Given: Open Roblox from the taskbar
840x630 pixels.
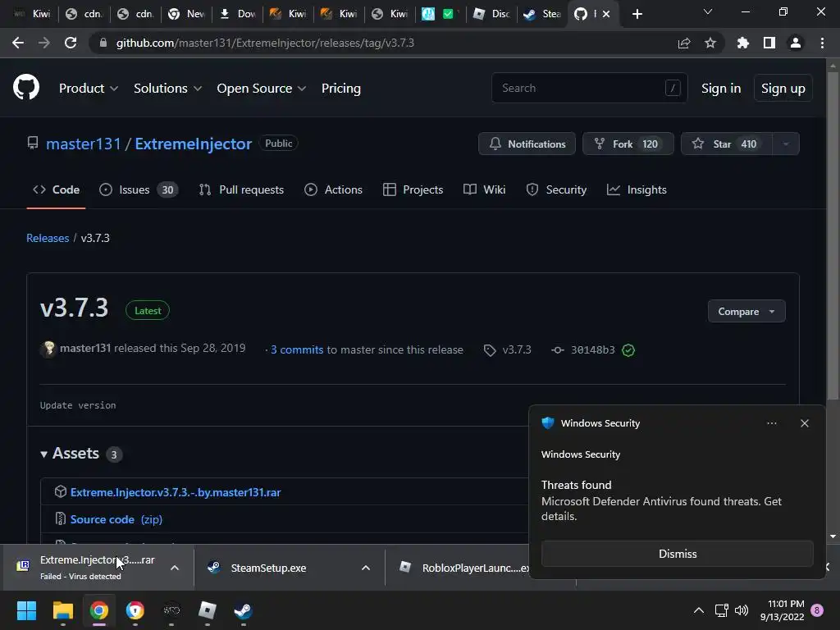Looking at the screenshot, I should (x=208, y=610).
